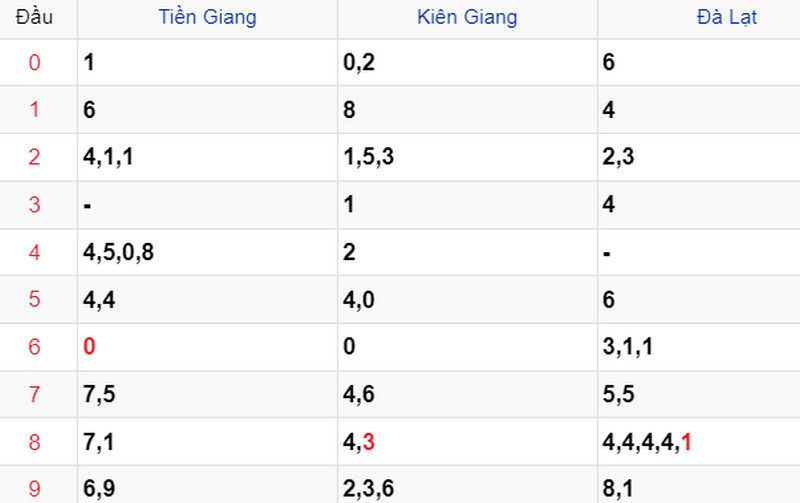Click the Kiên Giang cell showing 1,5,3

click(467, 157)
